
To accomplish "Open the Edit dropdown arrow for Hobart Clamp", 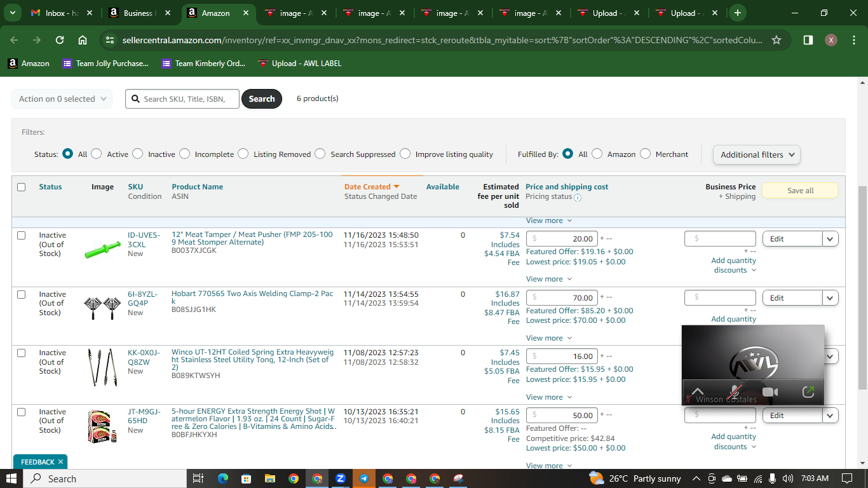I will pos(831,298).
